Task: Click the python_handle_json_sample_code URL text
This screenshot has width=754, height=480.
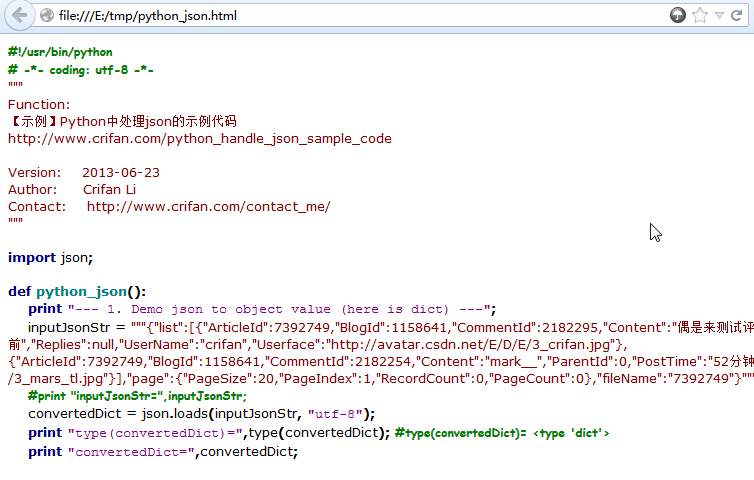Action: (x=200, y=139)
